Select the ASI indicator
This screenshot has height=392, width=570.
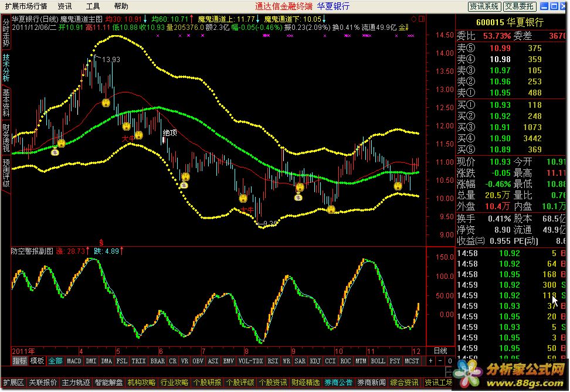(213, 361)
